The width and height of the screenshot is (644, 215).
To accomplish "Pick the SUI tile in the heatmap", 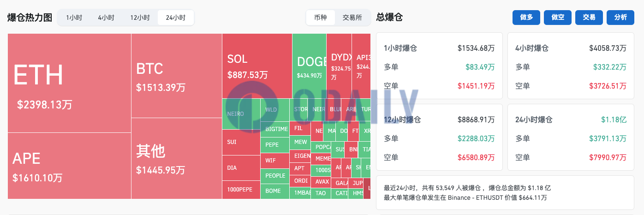I will 241,142.
